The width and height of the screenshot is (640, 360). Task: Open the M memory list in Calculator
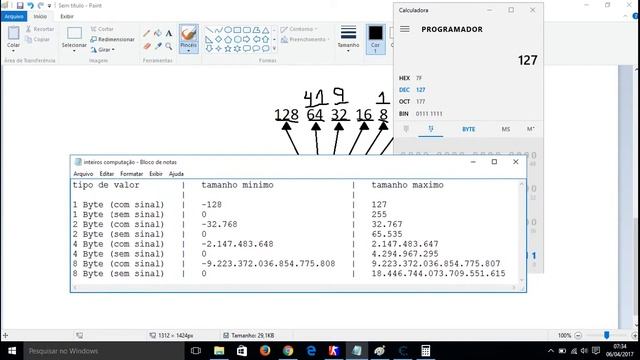pos(530,129)
